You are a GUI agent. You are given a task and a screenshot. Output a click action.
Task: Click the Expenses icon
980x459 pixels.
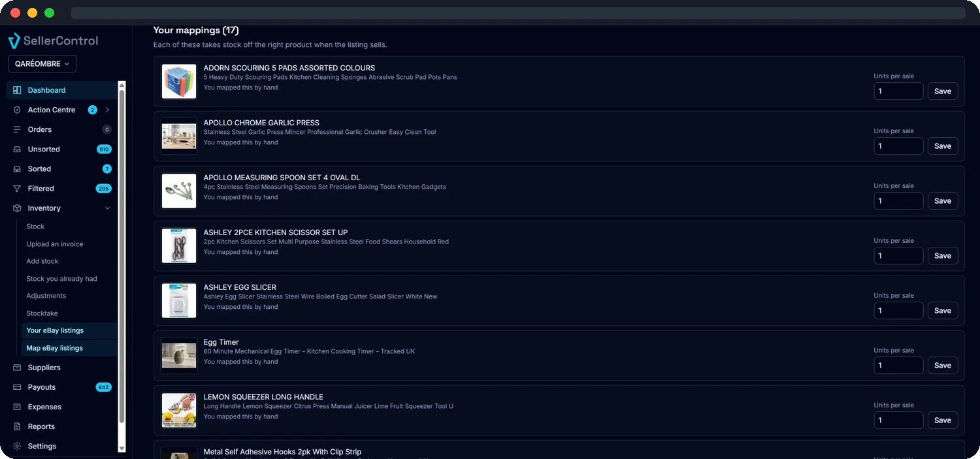[17, 407]
